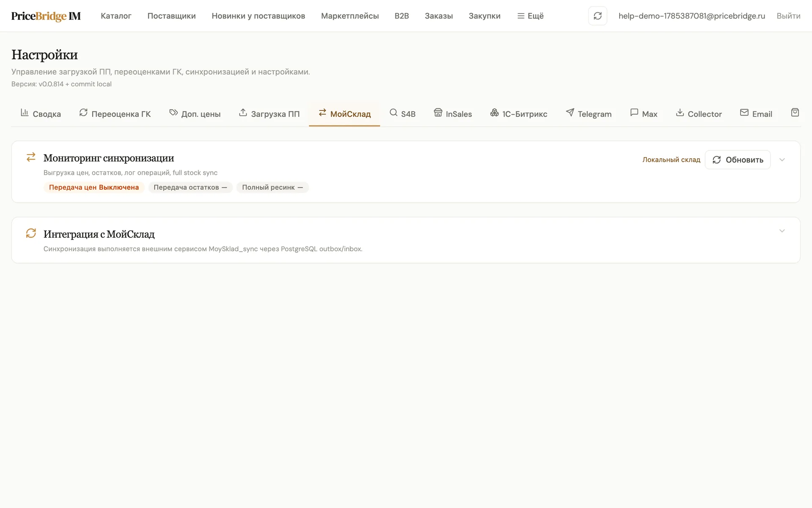Click the Настройки page title

44,55
